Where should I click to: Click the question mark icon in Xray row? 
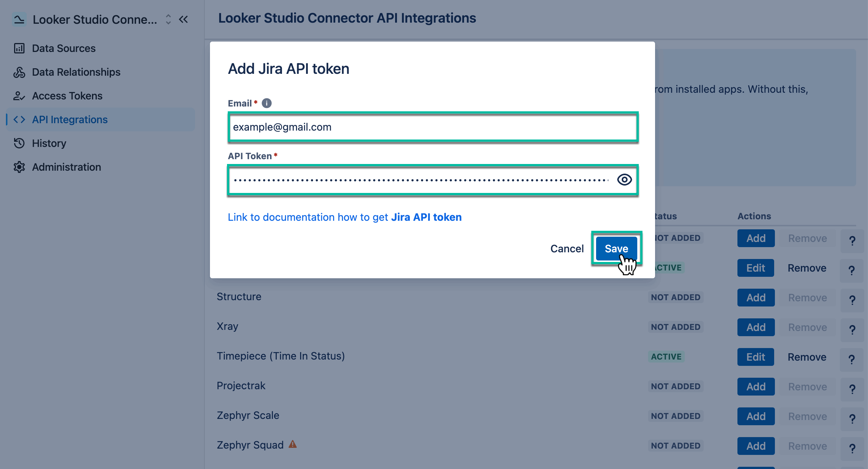point(852,329)
